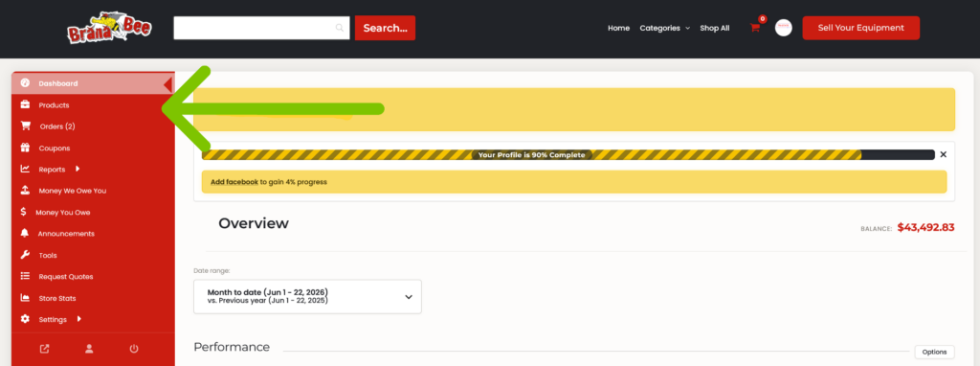The width and height of the screenshot is (980, 366).
Task: Click the Options button beside Performance
Action: (934, 352)
